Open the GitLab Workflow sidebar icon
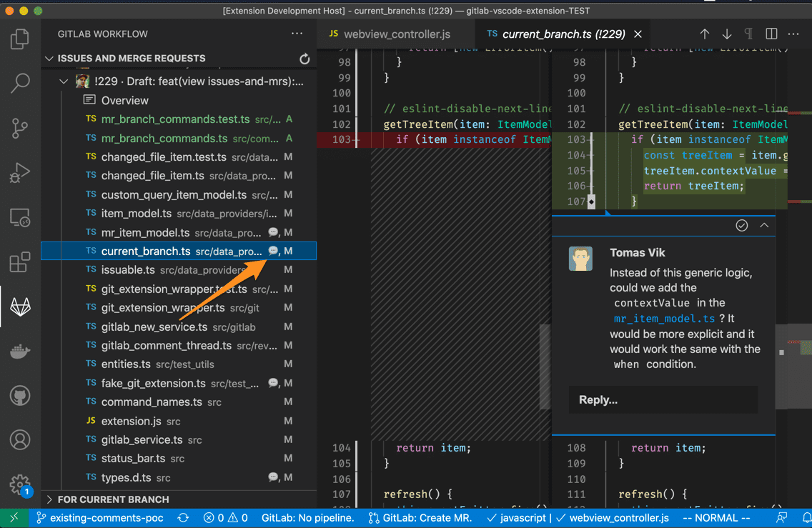Screen dimensions: 812x528 click(20, 306)
